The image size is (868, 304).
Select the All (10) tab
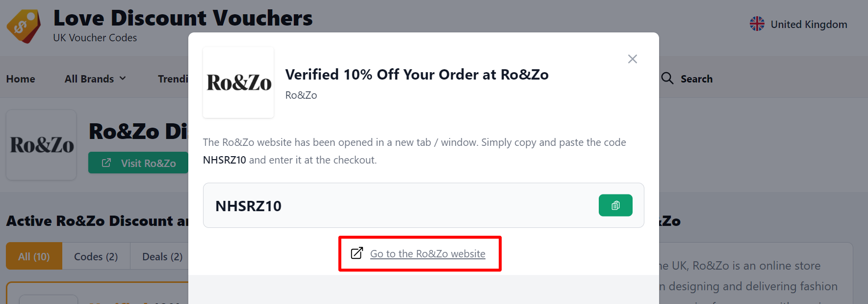coord(34,256)
